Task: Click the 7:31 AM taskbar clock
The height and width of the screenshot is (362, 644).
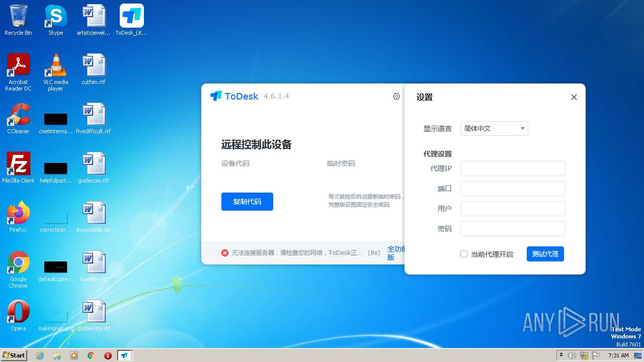Action: click(x=618, y=355)
